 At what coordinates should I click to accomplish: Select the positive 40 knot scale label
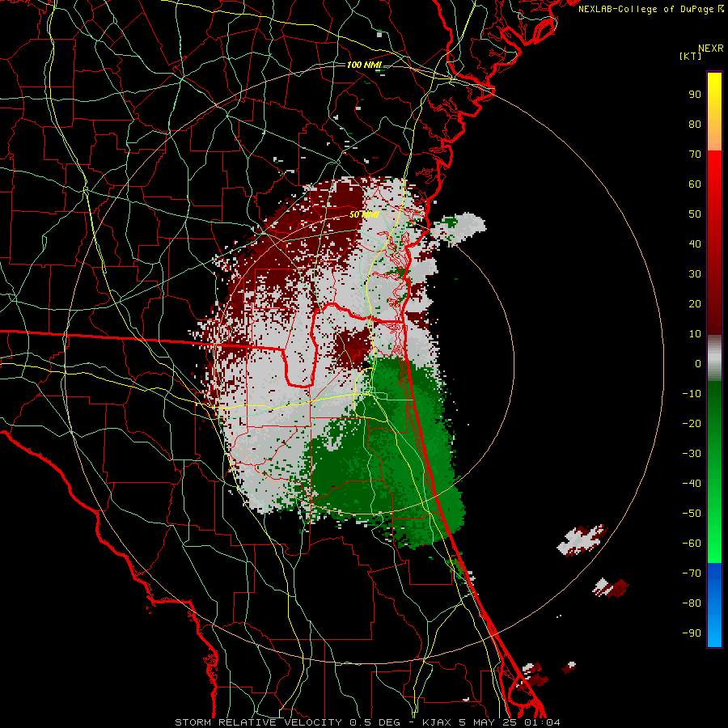click(x=695, y=243)
